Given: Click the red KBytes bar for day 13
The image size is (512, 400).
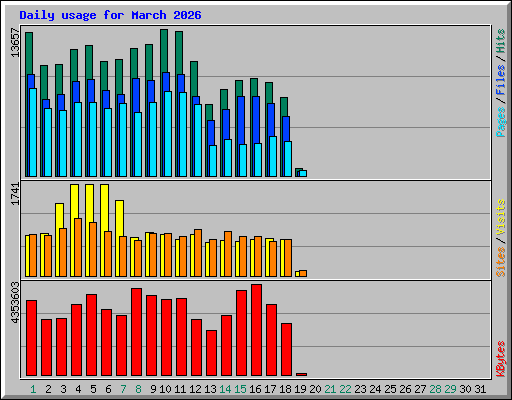Looking at the screenshot, I should pos(211,353).
